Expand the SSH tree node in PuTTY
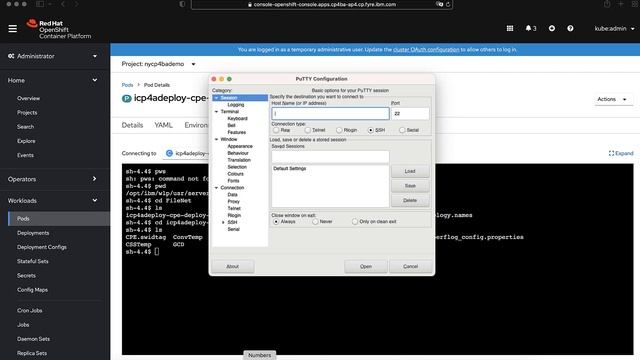Screen dimensions: 640x360 click(223, 222)
